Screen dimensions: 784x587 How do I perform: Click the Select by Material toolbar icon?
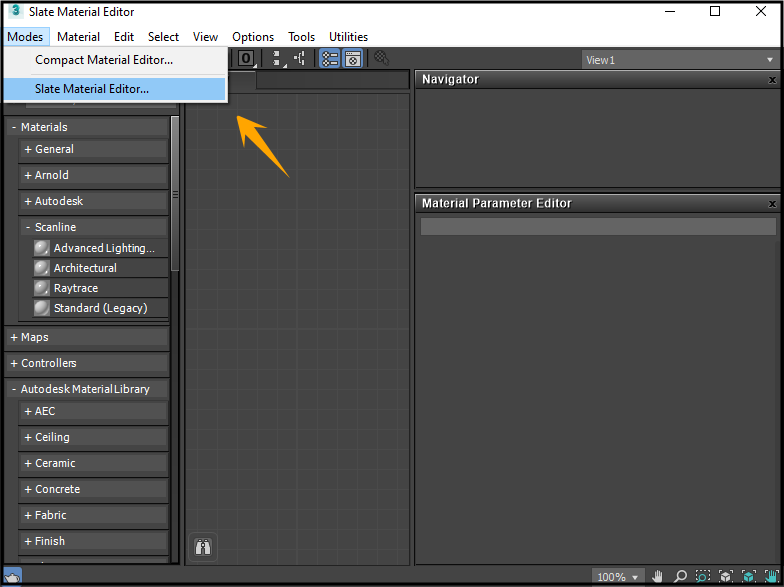[382, 58]
